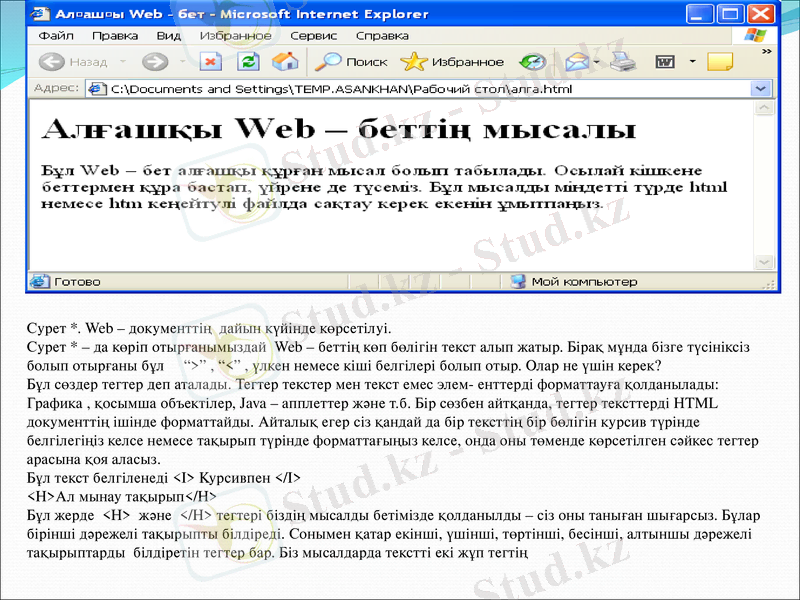The width and height of the screenshot is (800, 600).
Task: Click the Назад back arrow button
Action: pyautogui.click(x=52, y=62)
